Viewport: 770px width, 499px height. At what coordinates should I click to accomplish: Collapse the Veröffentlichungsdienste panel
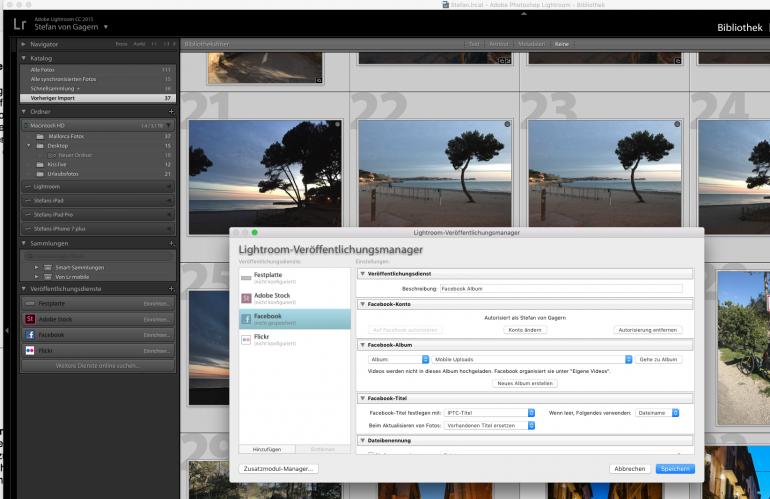(x=23, y=289)
